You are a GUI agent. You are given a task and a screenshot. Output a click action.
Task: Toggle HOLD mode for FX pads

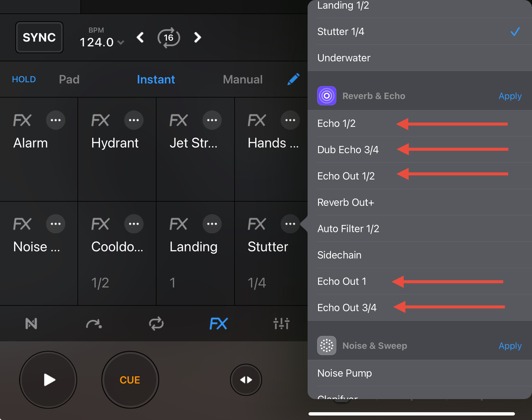[x=24, y=79]
